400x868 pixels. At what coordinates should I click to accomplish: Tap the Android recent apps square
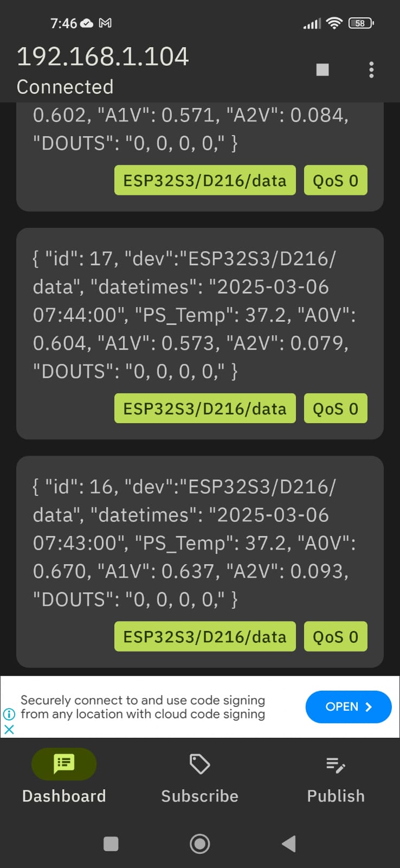pos(111,844)
